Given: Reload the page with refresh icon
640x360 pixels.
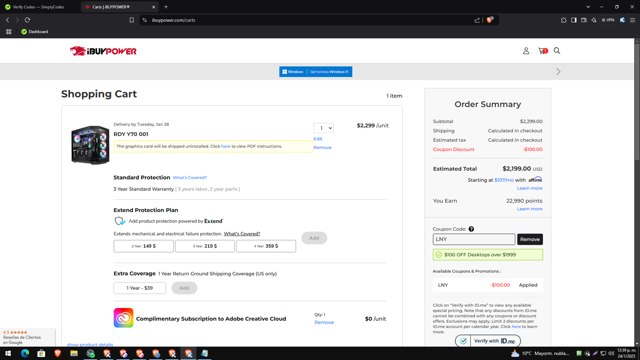Looking at the screenshot, I should (x=27, y=20).
